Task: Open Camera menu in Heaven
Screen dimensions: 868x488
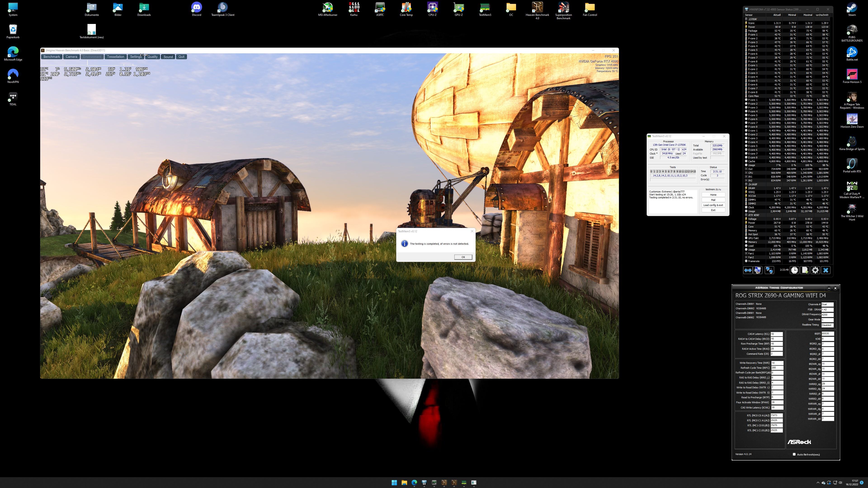Action: click(x=71, y=56)
